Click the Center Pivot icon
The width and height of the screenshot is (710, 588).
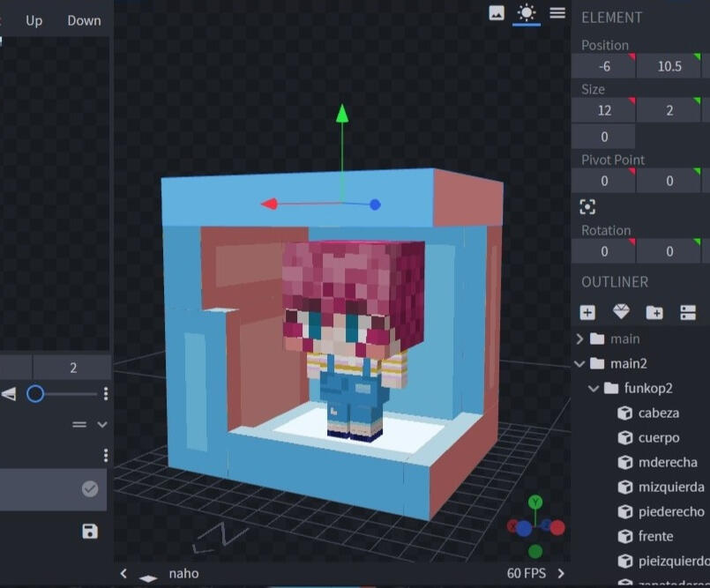(x=587, y=206)
